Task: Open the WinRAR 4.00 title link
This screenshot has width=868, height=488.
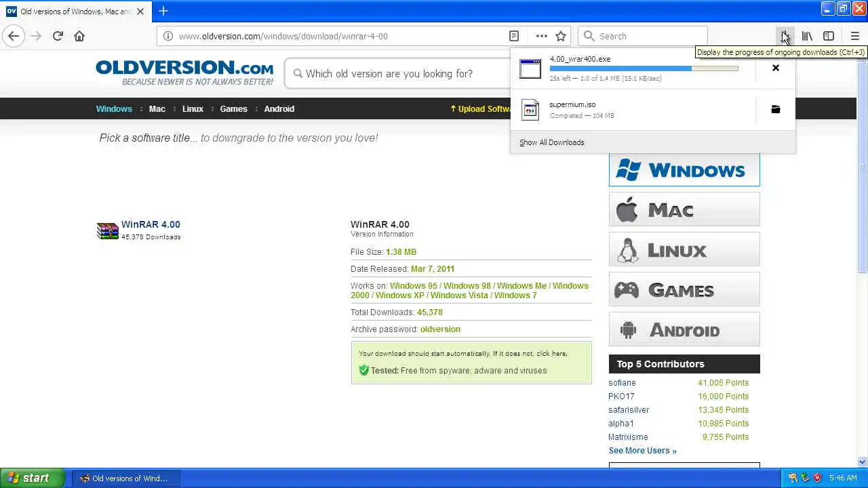Action: point(151,224)
